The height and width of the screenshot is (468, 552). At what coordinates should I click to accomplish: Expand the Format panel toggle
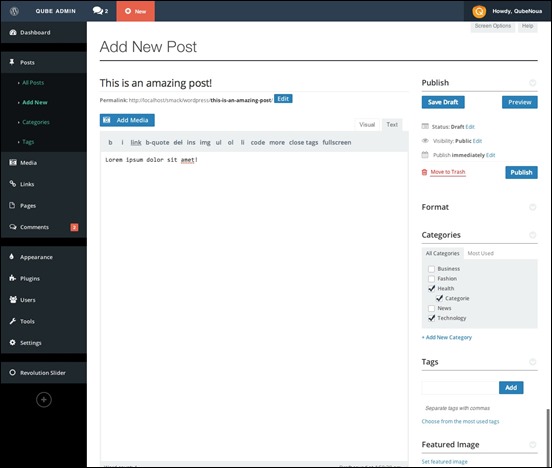tap(533, 207)
